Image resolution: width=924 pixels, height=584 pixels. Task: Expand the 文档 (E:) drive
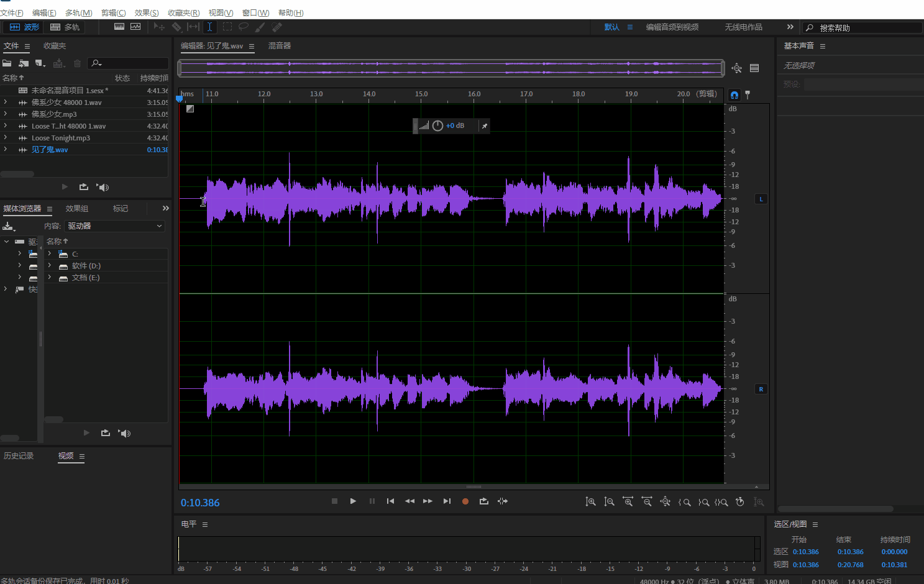(x=50, y=277)
